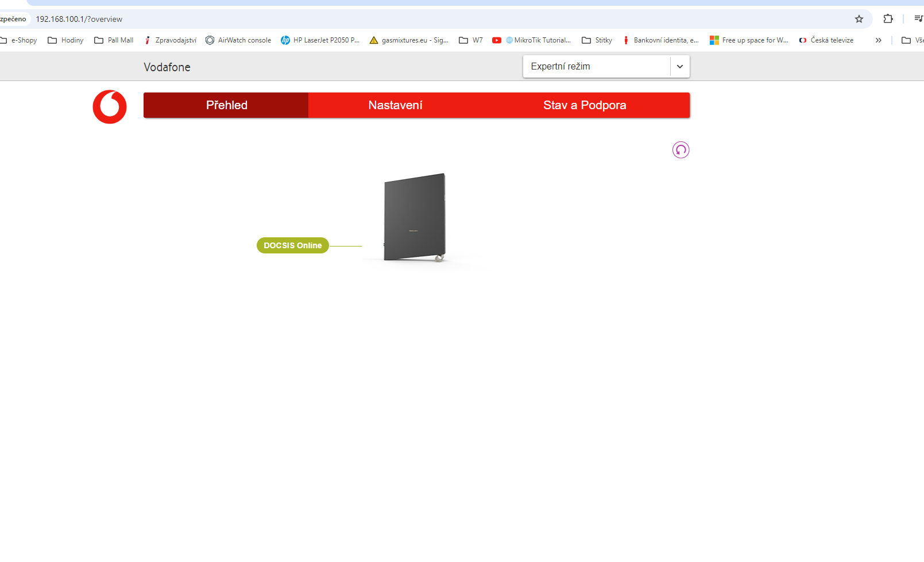
Task: Expand the Pall Mall bookmarks folder
Action: [x=114, y=40]
